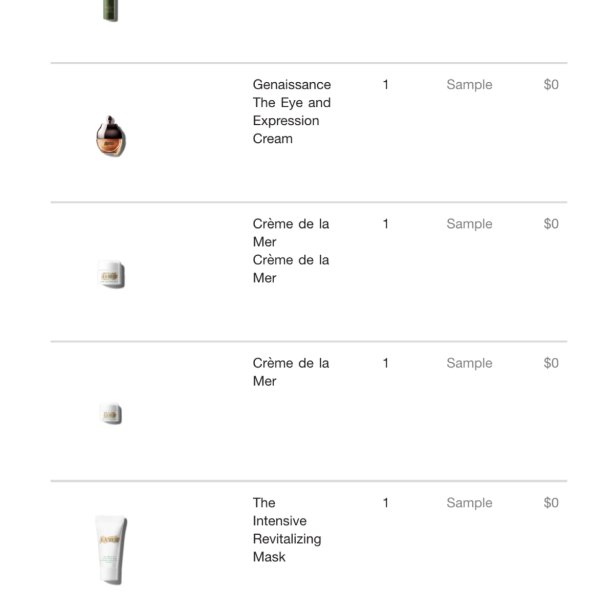Click the Intensive Revitalizing Mask tube image

(x=111, y=550)
